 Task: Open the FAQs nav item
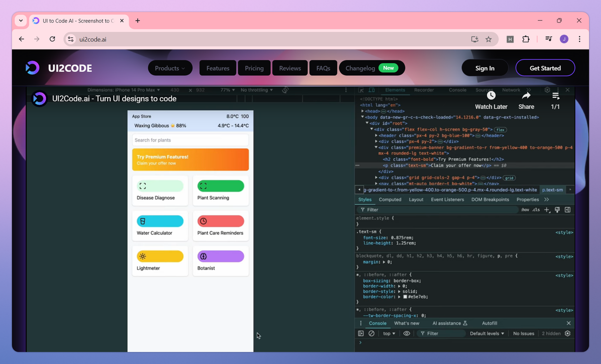click(323, 68)
